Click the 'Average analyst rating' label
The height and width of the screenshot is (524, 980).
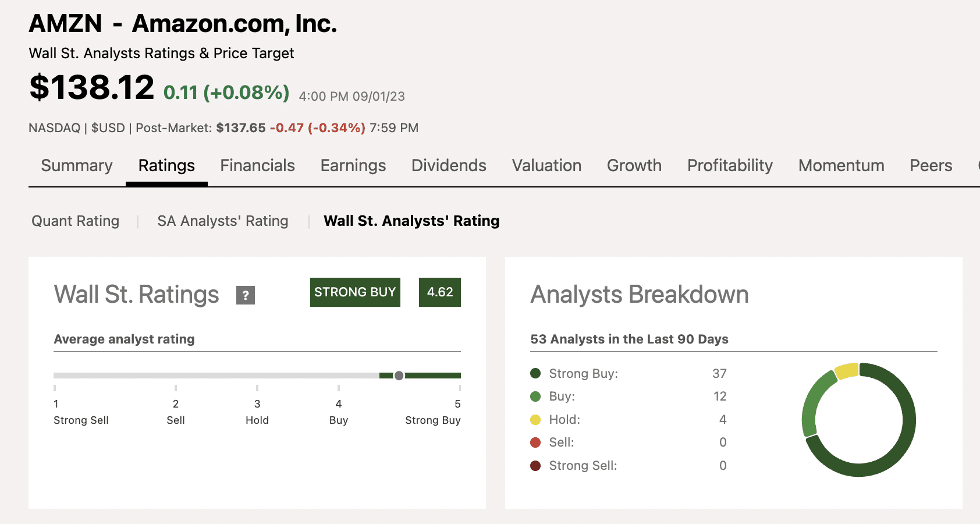point(124,339)
